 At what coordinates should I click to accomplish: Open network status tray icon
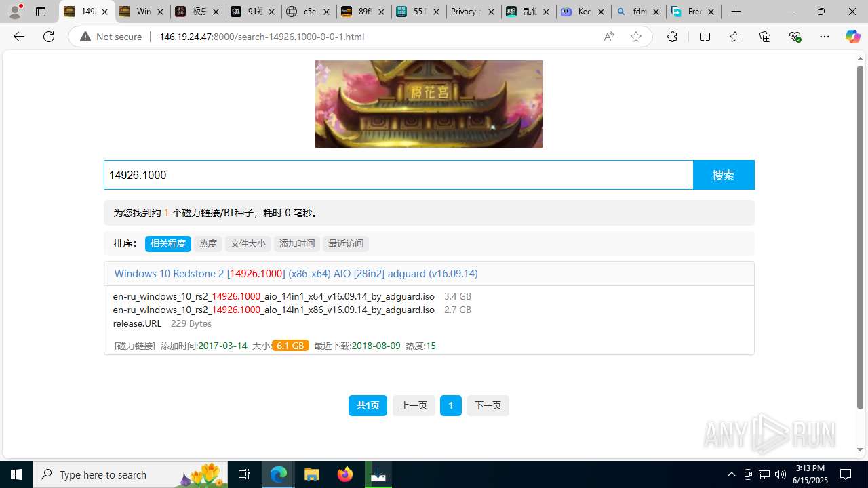point(764,474)
